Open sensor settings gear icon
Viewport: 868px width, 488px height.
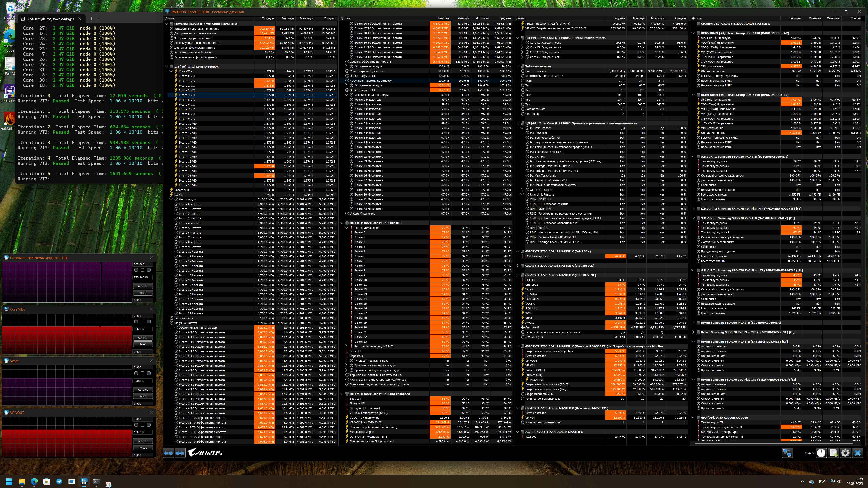(845, 453)
